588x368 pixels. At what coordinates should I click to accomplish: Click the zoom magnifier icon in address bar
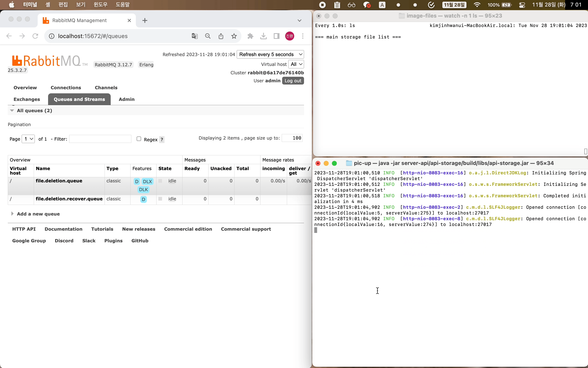click(207, 36)
